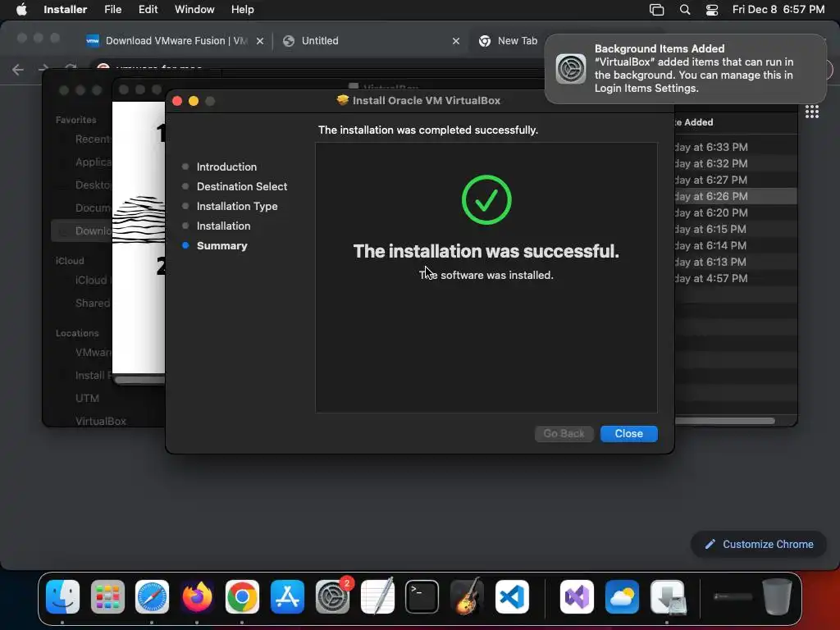Select the Finder row dated 6:33 PM
Screen dimensions: 840x630
(736, 147)
